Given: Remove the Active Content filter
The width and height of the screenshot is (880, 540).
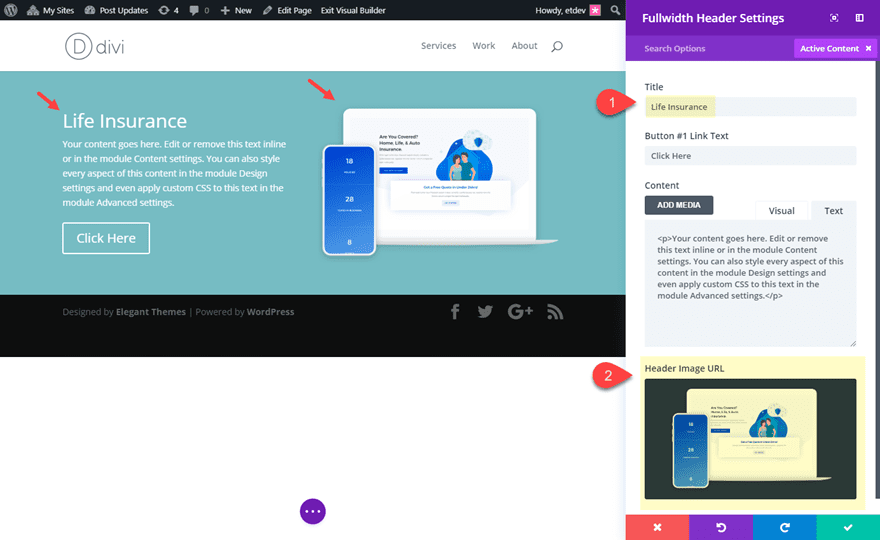Looking at the screenshot, I should (x=868, y=48).
